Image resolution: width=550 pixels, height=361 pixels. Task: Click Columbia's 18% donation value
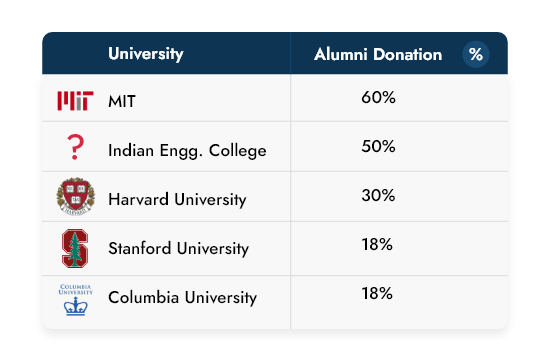tap(377, 293)
